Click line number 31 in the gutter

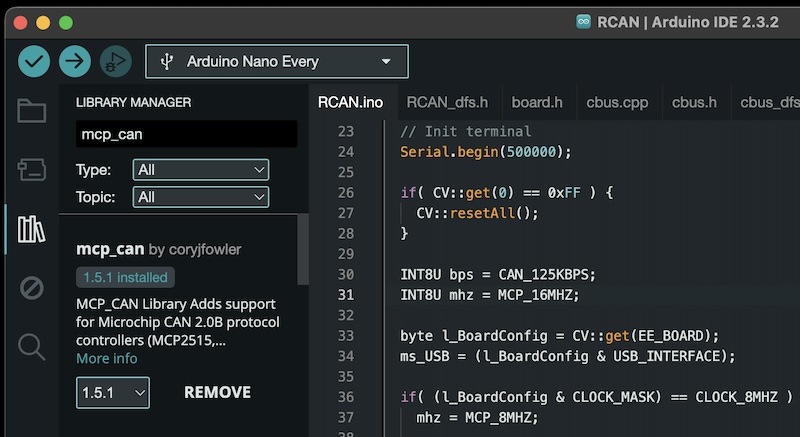point(345,295)
